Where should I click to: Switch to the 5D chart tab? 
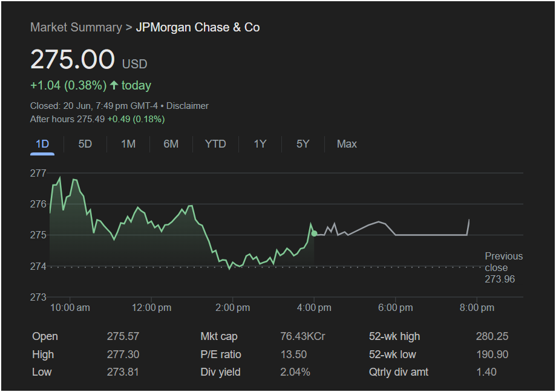85,144
